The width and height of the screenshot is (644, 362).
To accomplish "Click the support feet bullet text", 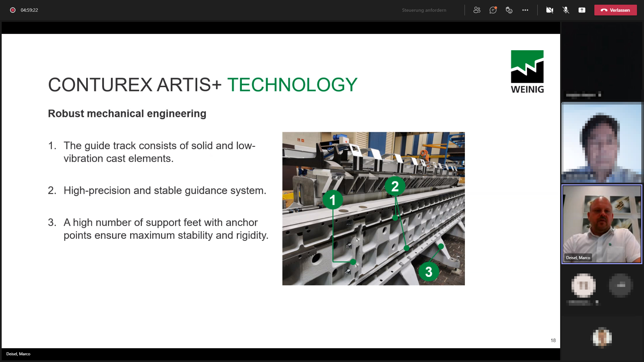I will coord(166,229).
